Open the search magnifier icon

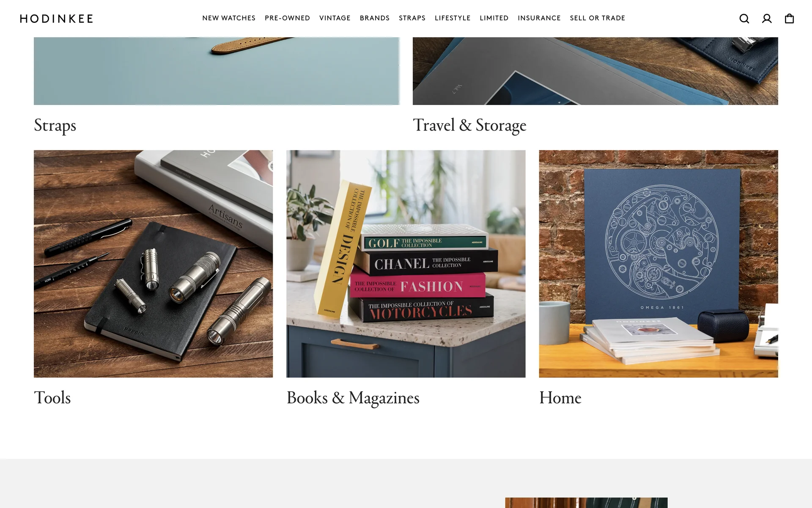pyautogui.click(x=744, y=19)
